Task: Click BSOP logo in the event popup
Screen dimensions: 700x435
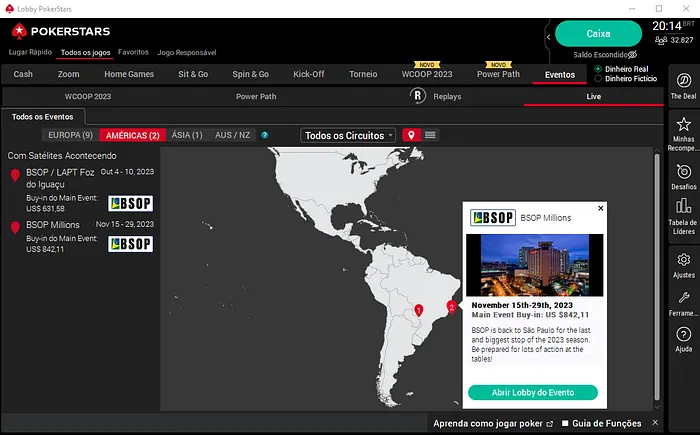Action: 493,218
